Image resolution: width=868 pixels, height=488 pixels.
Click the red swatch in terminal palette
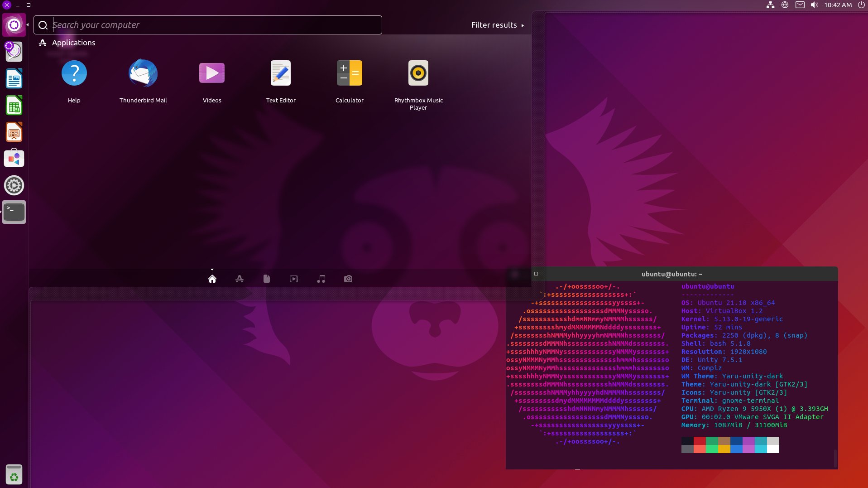click(700, 441)
